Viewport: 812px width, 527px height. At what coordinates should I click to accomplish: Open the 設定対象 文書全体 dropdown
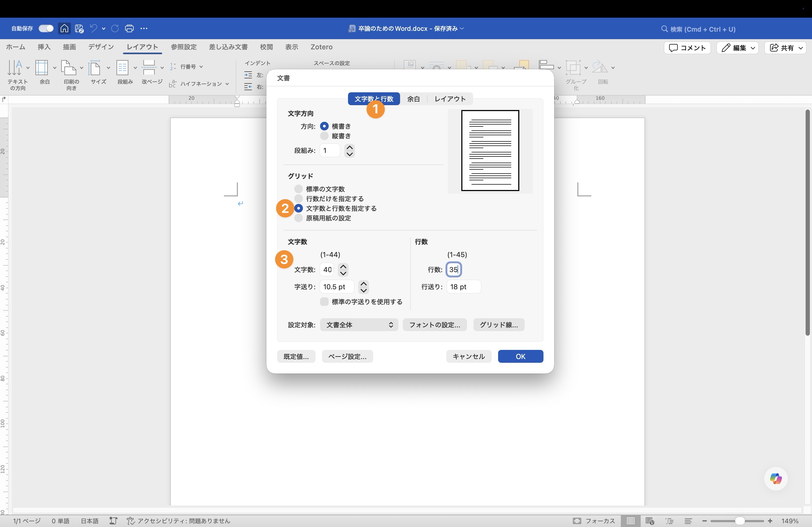click(358, 325)
